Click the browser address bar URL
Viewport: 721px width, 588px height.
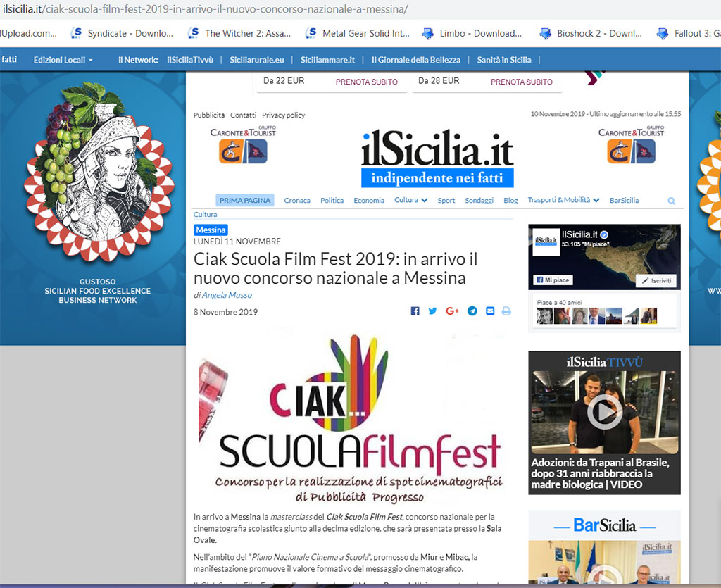point(205,9)
